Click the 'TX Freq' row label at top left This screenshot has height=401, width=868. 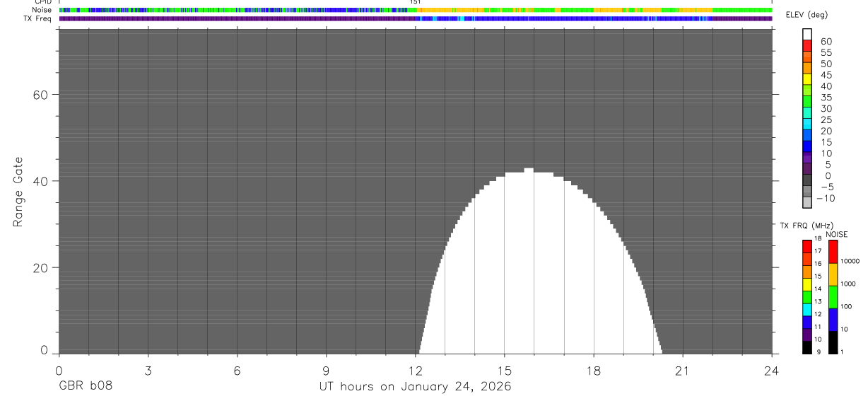(37, 18)
